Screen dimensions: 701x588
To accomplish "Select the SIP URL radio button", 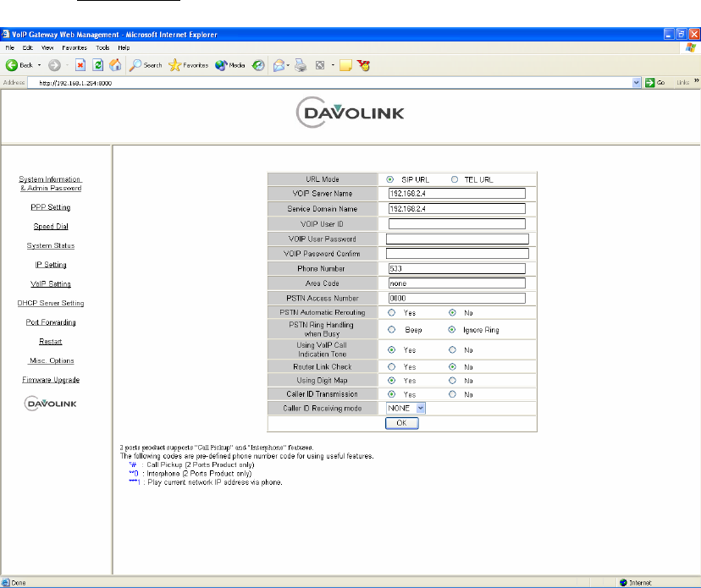I will pyautogui.click(x=389, y=179).
